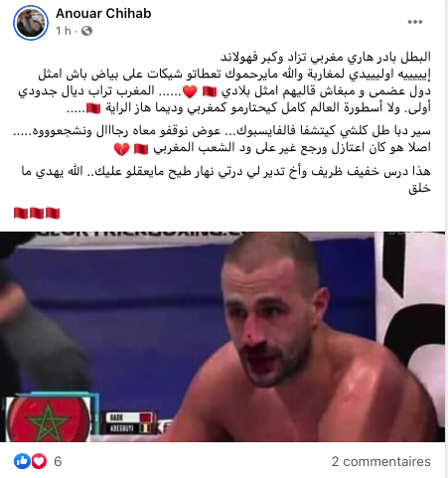Click the three Moroccan flag emojis row

pos(37,214)
